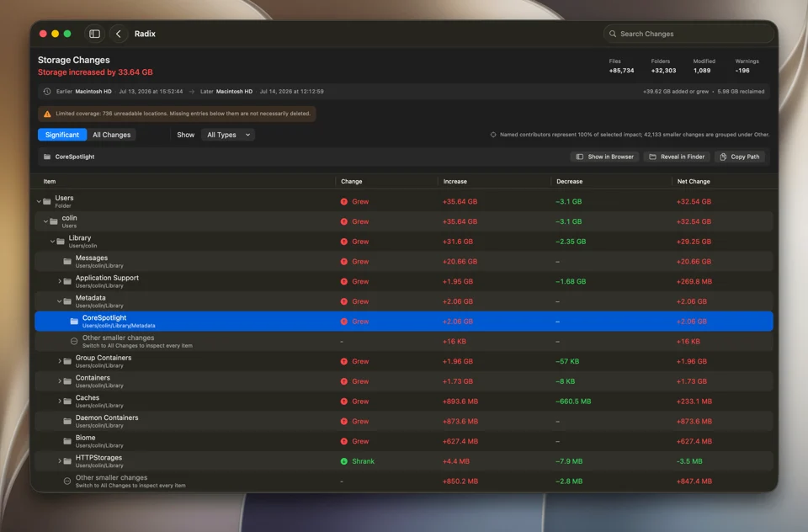Click the circle icon beside Other smaller changes +16 KB
The width and height of the screenshot is (808, 532).
coord(74,341)
